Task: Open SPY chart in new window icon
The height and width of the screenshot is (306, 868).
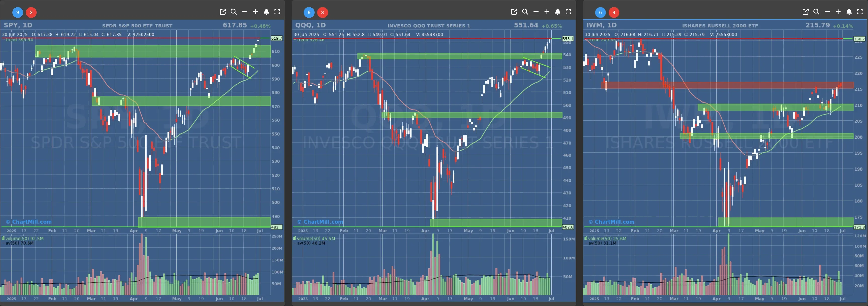Action: [x=223, y=12]
